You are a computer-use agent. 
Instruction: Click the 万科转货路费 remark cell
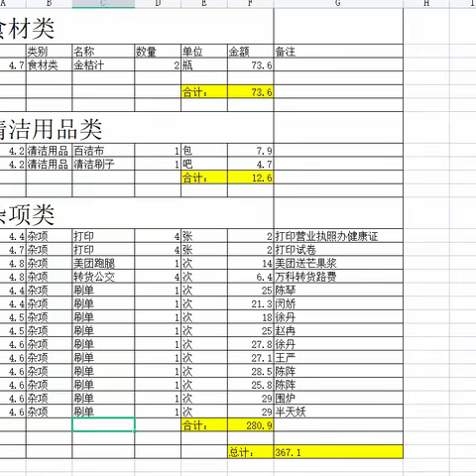pyautogui.click(x=338, y=277)
